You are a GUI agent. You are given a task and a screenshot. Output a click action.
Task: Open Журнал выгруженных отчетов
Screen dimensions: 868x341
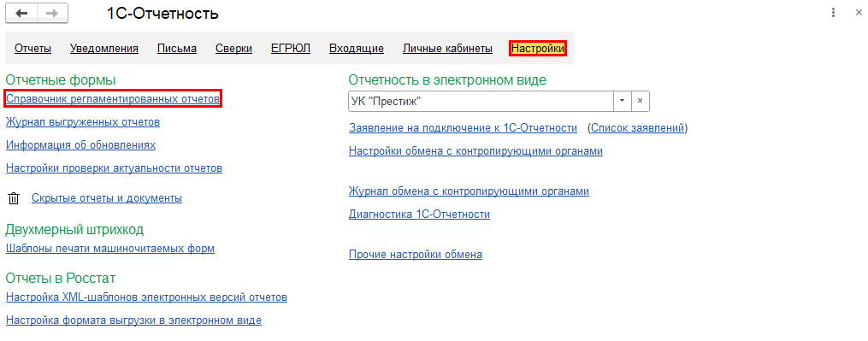pos(83,121)
